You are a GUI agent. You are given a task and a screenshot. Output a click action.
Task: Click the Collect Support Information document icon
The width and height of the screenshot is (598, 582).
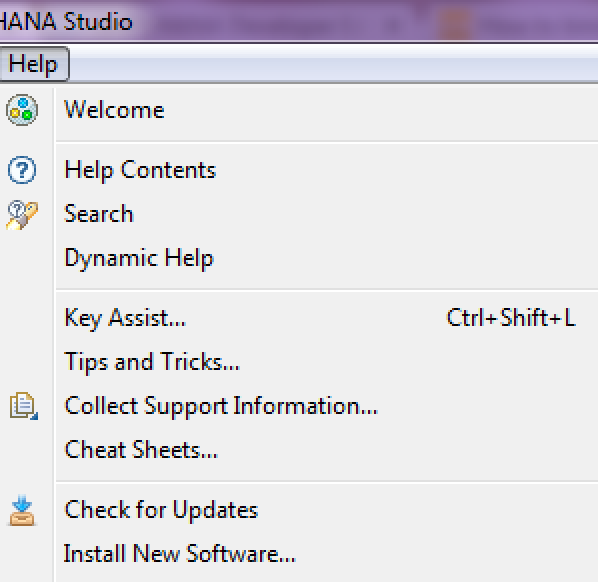pos(23,406)
